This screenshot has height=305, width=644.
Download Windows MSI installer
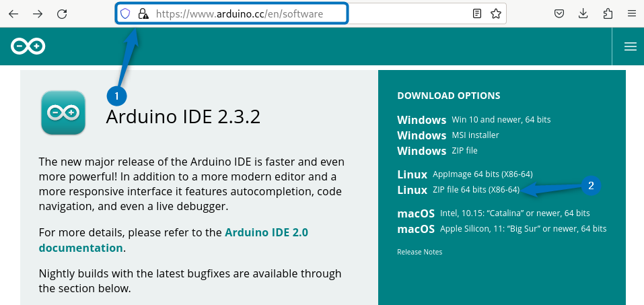448,135
